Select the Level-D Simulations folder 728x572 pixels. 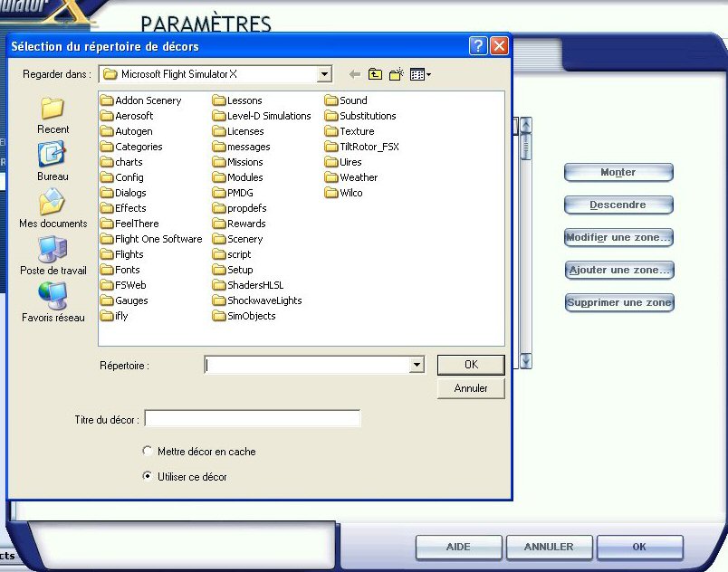(262, 116)
